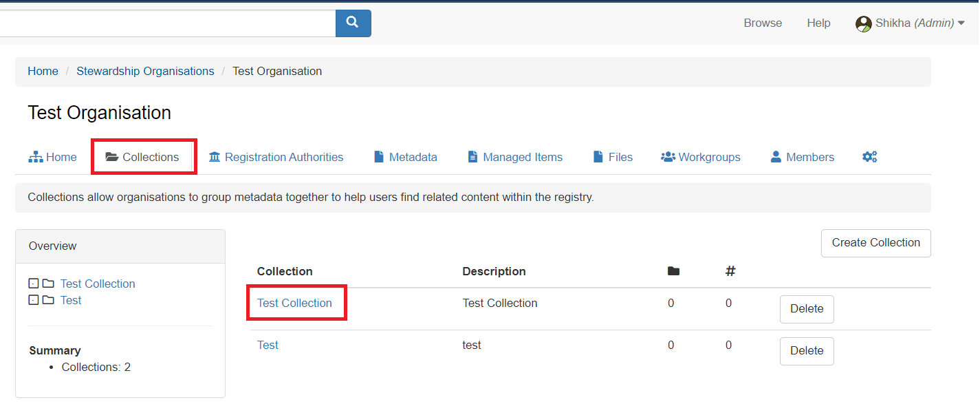Collapse the Test Collection tree node
Screen dimensions: 980x404
(x=33, y=284)
